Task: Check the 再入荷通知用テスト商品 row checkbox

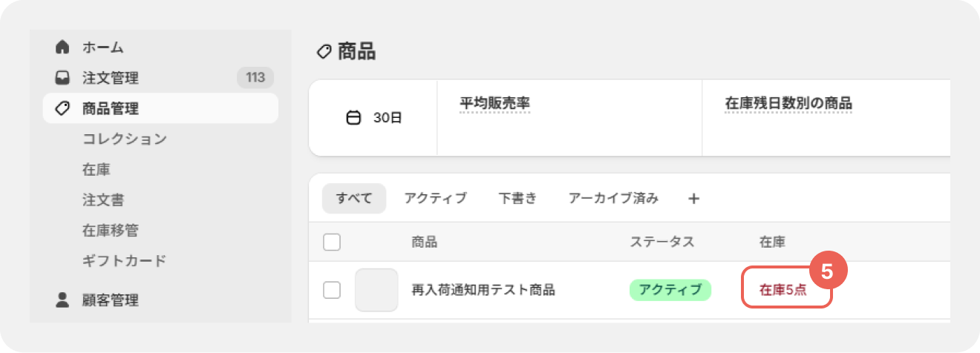Action: (332, 290)
